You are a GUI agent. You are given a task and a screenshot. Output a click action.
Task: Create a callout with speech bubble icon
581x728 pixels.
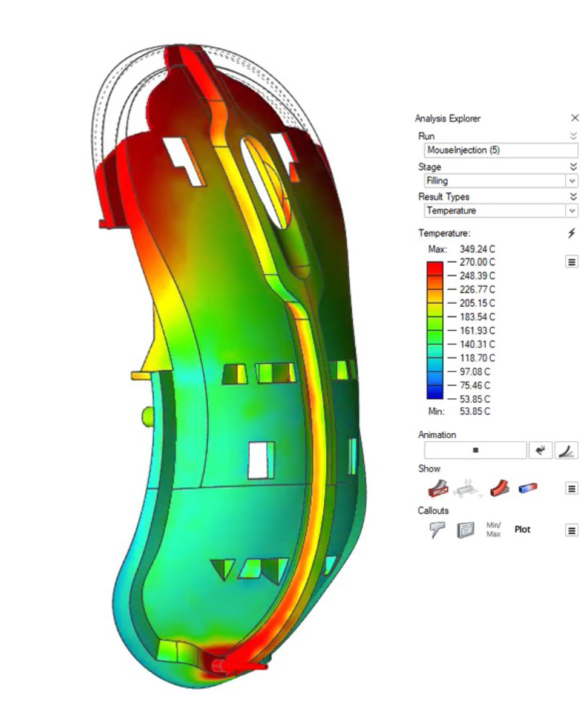(438, 530)
